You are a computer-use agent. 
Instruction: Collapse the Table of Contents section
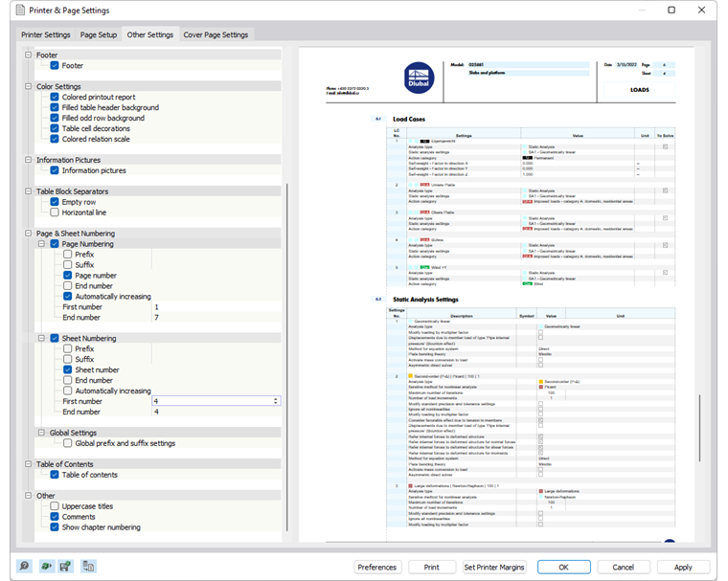pos(29,464)
